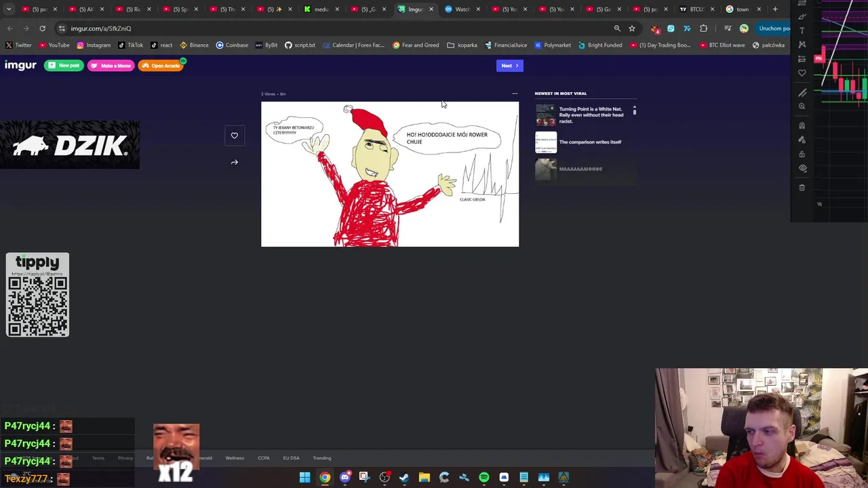Reload the page in Chrome
Image resolution: width=868 pixels, height=488 pixels.
click(x=42, y=28)
